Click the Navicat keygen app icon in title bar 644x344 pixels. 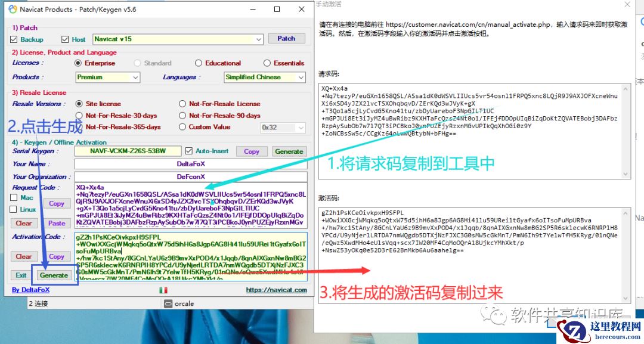tap(13, 9)
